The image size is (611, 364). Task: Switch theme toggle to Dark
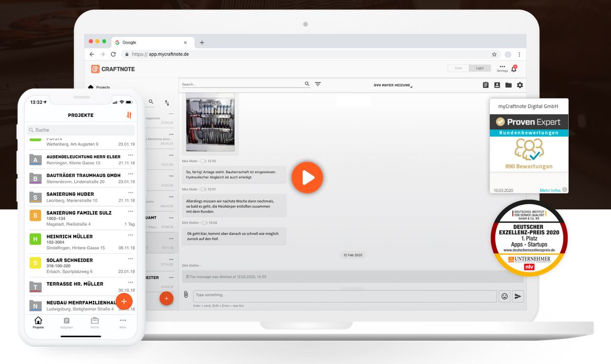[458, 68]
